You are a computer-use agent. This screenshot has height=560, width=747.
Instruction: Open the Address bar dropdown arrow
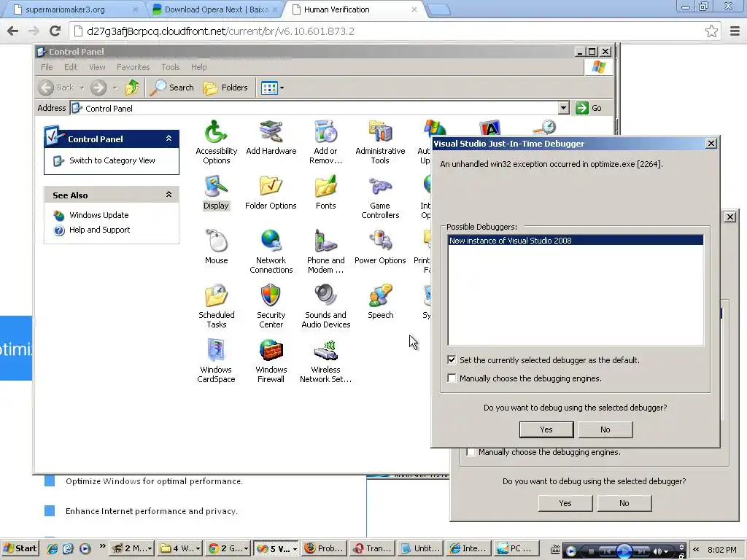(x=564, y=108)
